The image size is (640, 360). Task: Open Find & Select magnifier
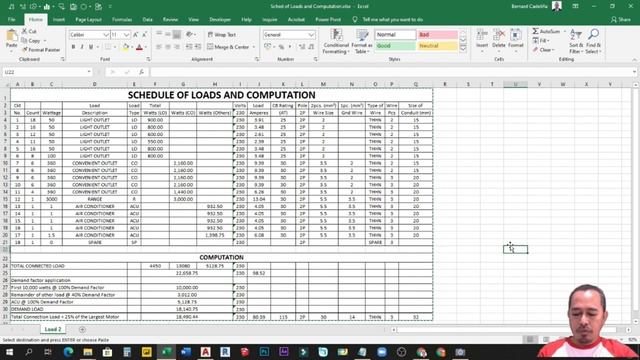(x=593, y=42)
